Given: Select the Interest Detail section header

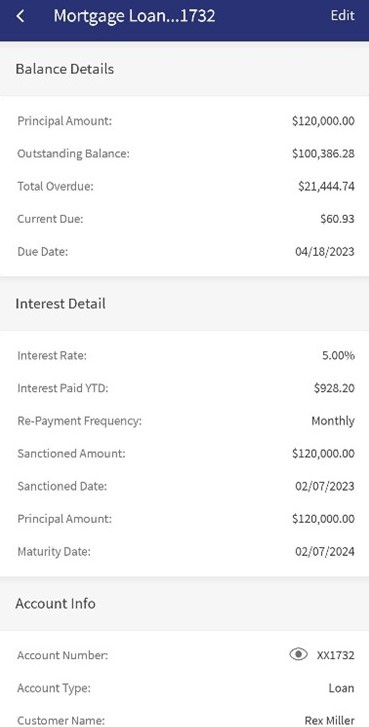Looking at the screenshot, I should 60,304.
